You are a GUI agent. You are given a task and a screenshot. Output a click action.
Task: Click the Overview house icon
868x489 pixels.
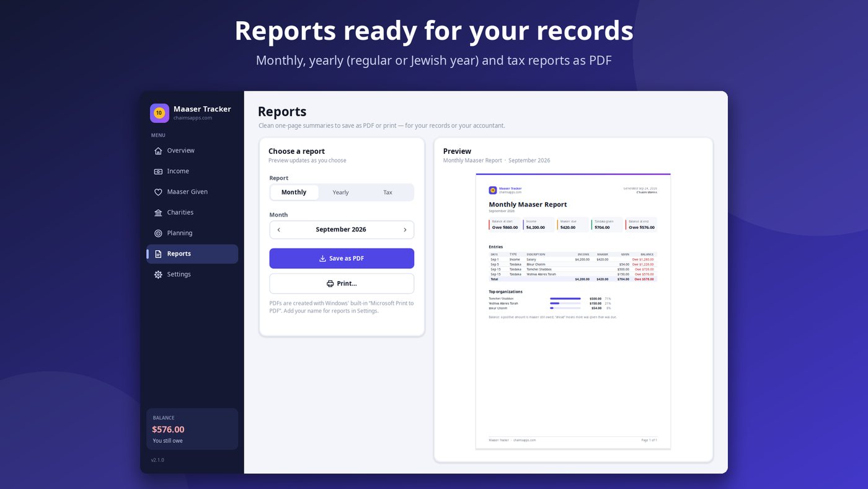(158, 151)
